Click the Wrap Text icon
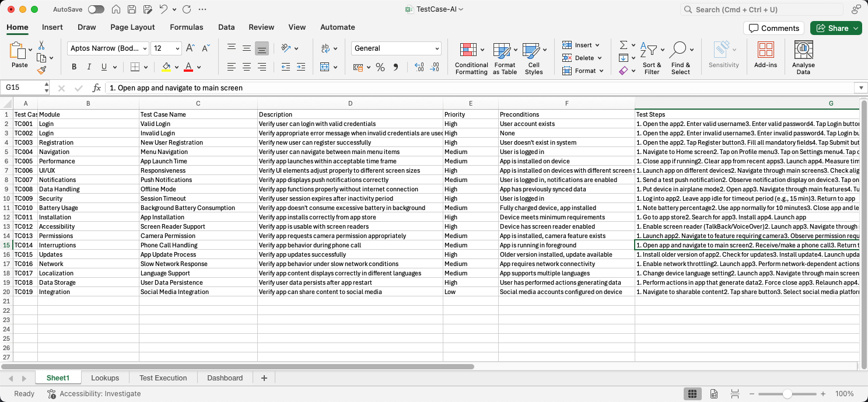868x402 pixels. (x=325, y=48)
